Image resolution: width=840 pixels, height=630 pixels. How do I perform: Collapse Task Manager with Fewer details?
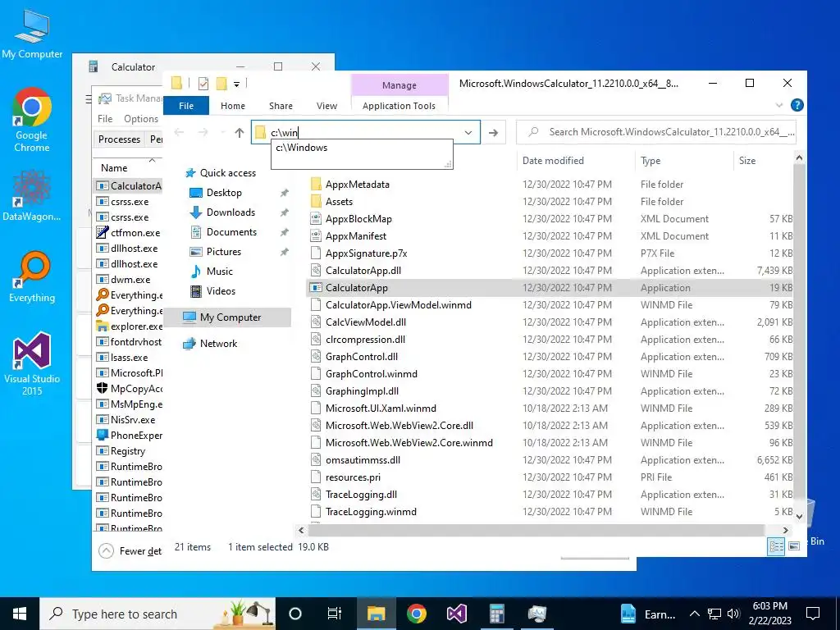[130, 550]
